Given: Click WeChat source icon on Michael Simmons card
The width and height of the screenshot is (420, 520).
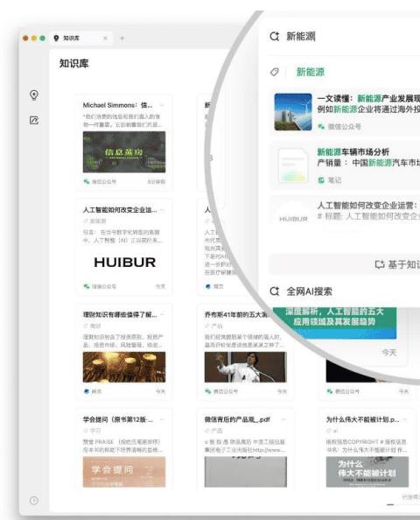Looking at the screenshot, I should (x=87, y=181).
